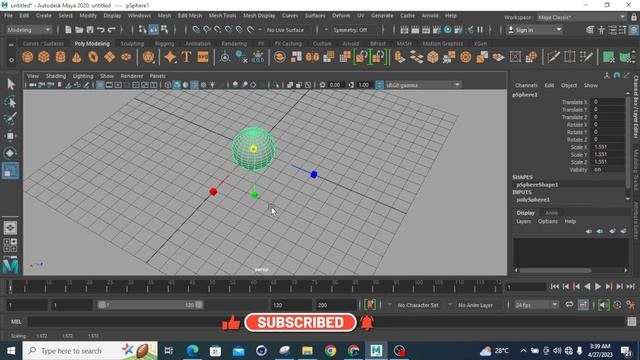Click the shelf Bevel icon
The width and height of the screenshot is (640, 360).
[x=433, y=57]
